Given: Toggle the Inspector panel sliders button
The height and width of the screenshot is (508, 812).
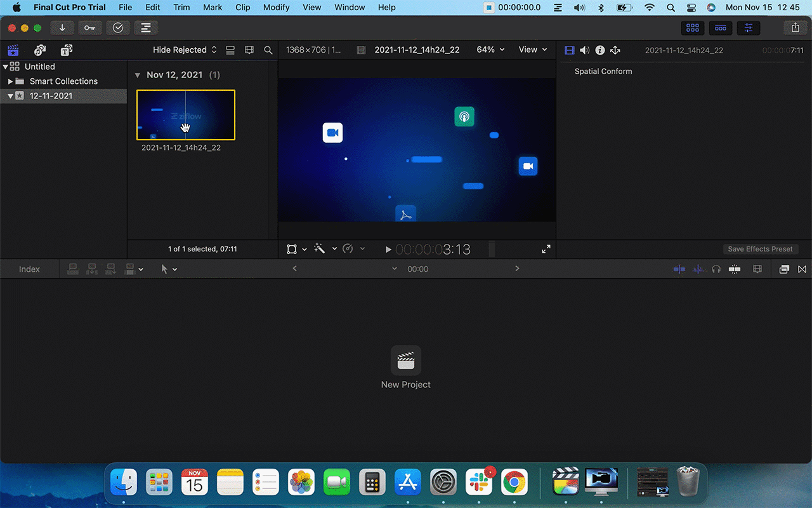Looking at the screenshot, I should (749, 28).
